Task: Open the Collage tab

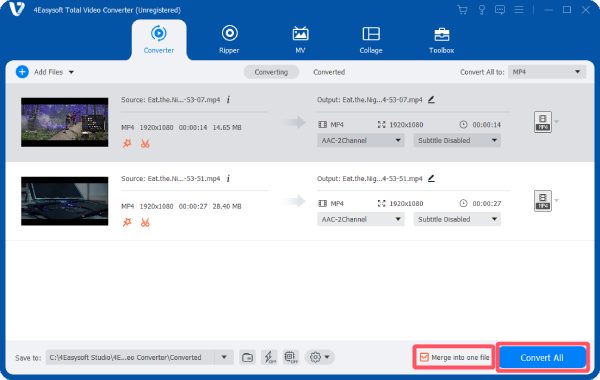Action: (x=371, y=39)
